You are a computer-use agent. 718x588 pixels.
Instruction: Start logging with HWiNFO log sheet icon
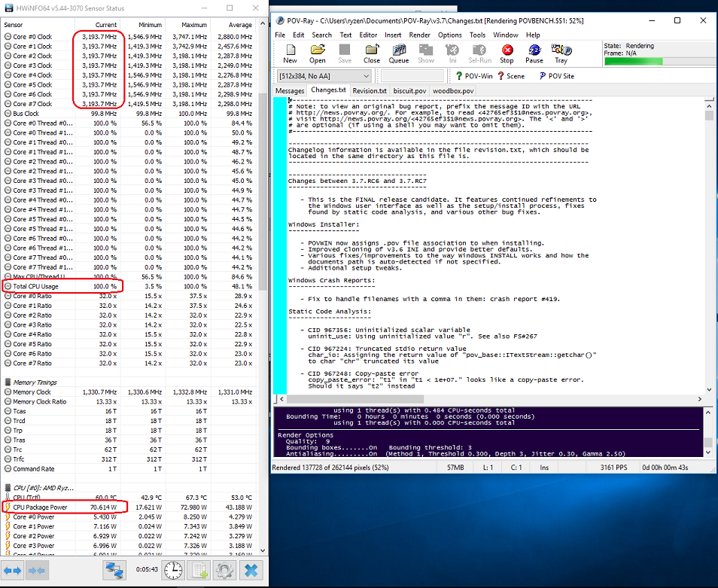coord(198,571)
